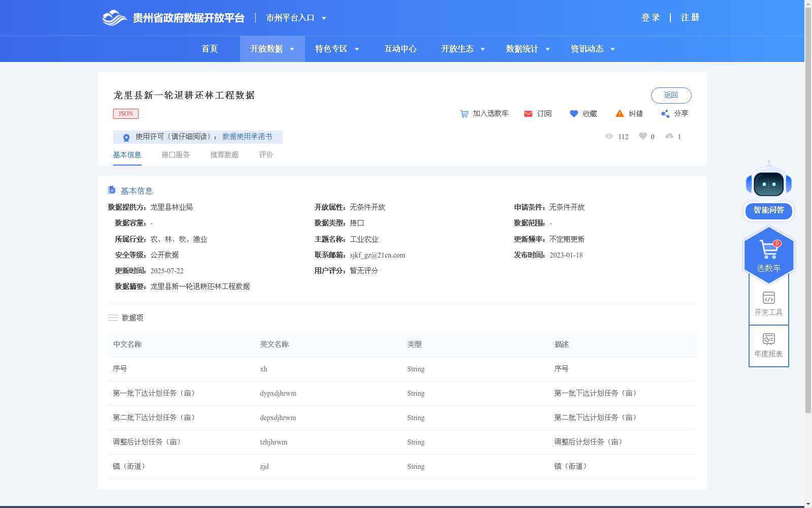Click the 登录 link
This screenshot has height=508, width=812.
[x=651, y=18]
